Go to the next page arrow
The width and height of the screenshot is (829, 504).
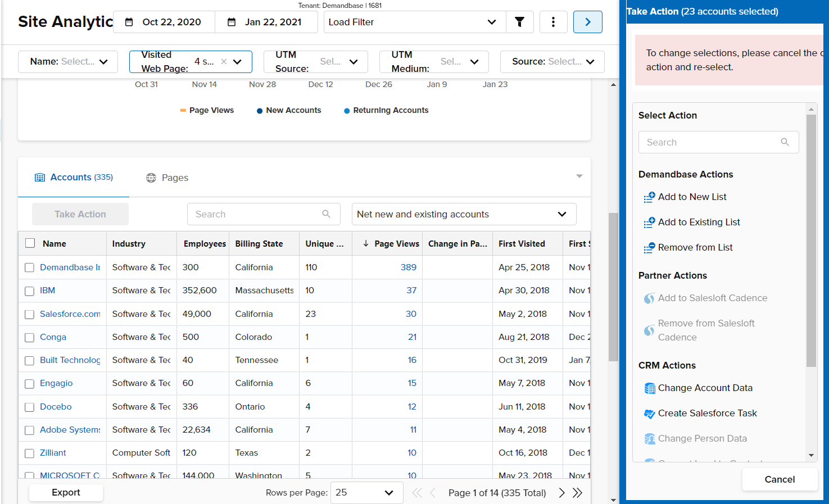[561, 493]
